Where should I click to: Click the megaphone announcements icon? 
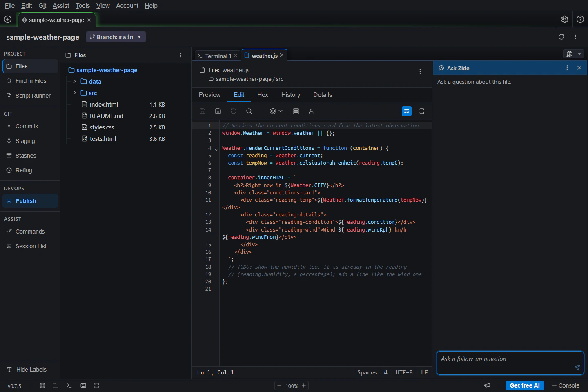[x=487, y=385]
